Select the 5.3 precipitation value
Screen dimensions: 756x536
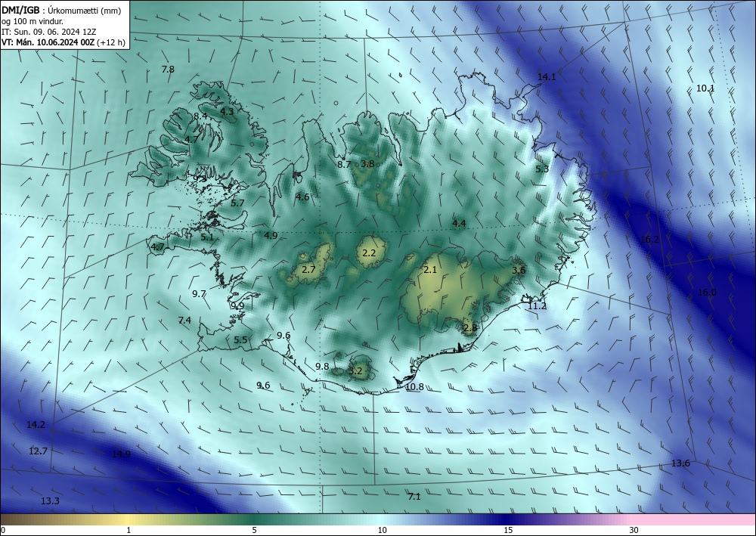[542, 169]
